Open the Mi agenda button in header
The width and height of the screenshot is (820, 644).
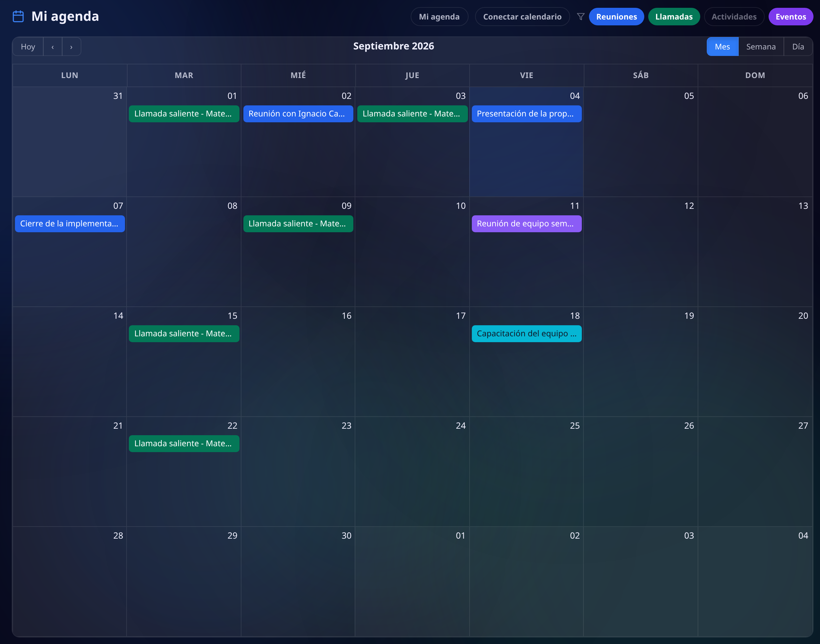(439, 17)
